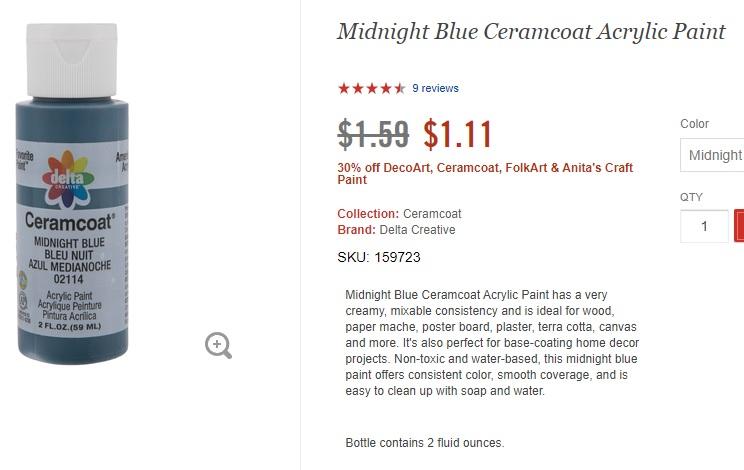Click the QTY quantity input field

704,226
